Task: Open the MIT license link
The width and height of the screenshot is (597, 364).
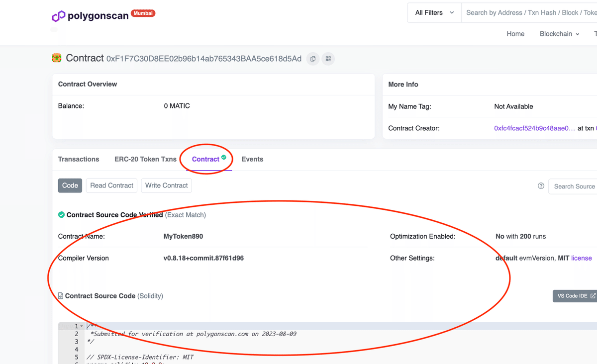Action: (x=582, y=258)
